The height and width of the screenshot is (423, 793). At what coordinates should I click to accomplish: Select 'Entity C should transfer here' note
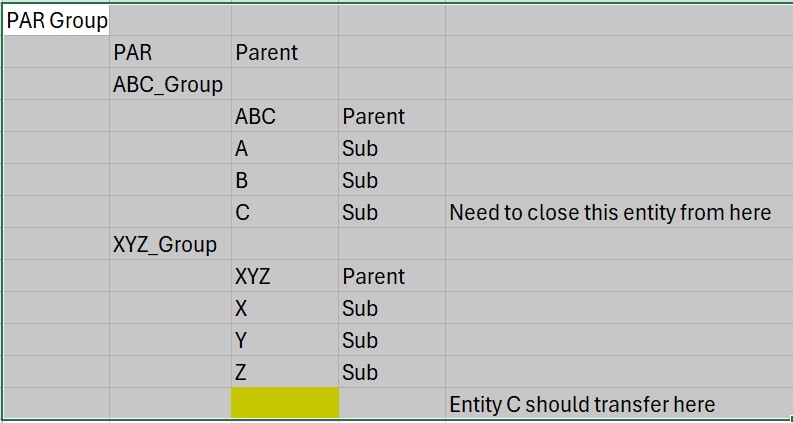coord(582,404)
